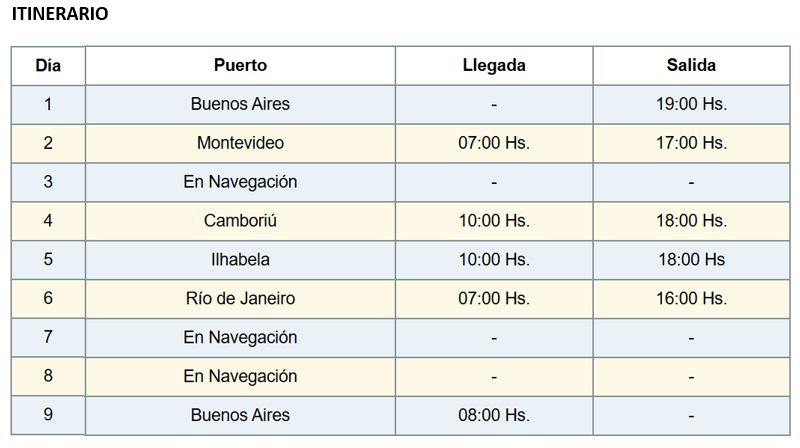Viewport: 800px width, 448px height.
Task: Click the Puerto column header
Action: pos(240,66)
